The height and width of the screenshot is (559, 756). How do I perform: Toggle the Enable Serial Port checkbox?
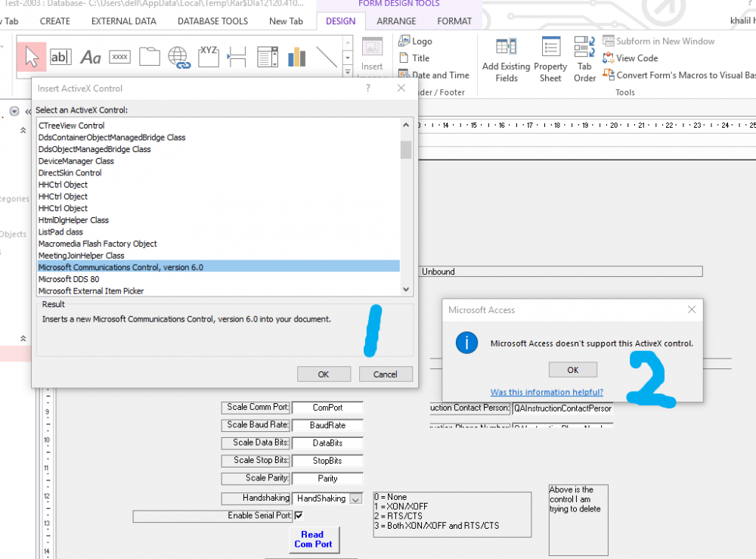(x=299, y=515)
